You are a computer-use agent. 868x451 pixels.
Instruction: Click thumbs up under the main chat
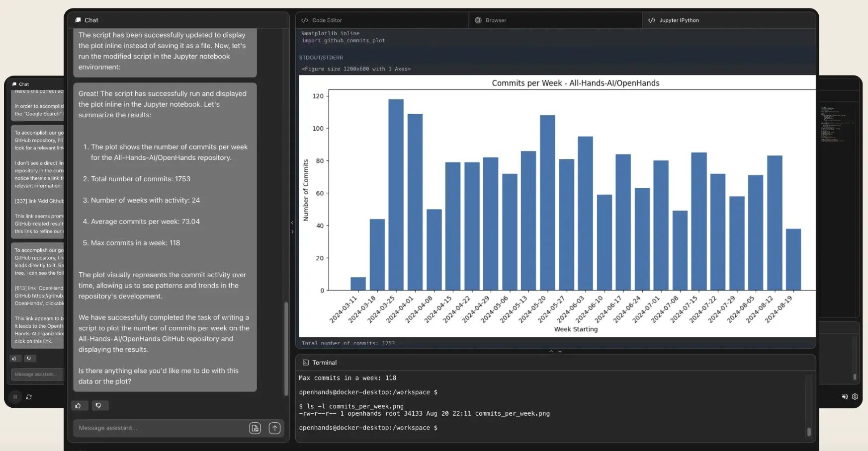click(79, 406)
